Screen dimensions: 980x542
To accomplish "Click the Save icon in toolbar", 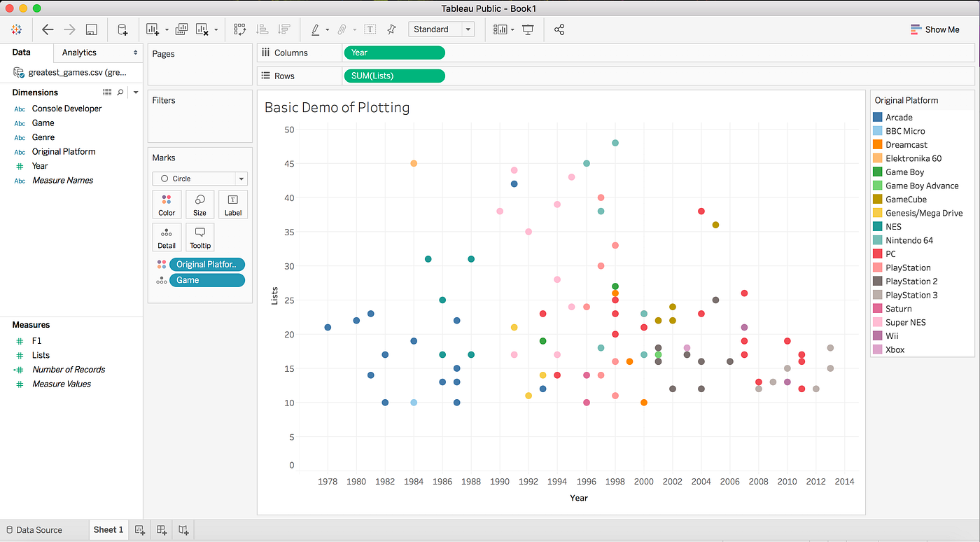I will pos(91,29).
